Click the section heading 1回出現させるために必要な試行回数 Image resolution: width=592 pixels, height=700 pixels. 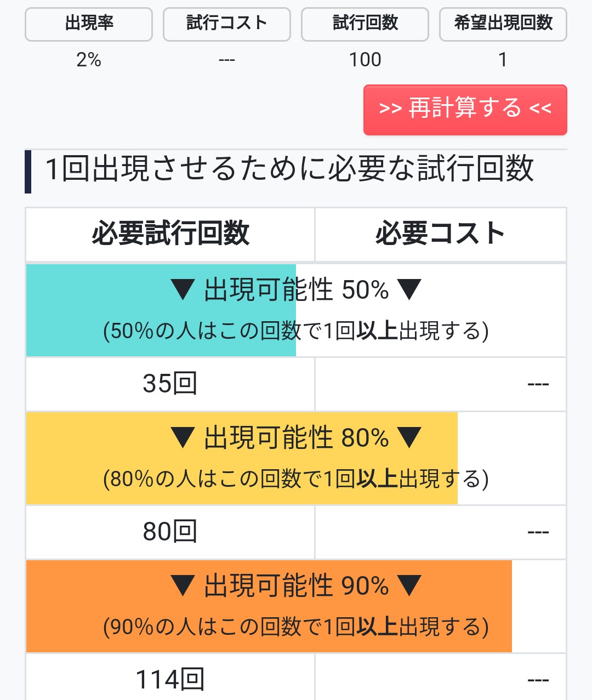point(289,169)
